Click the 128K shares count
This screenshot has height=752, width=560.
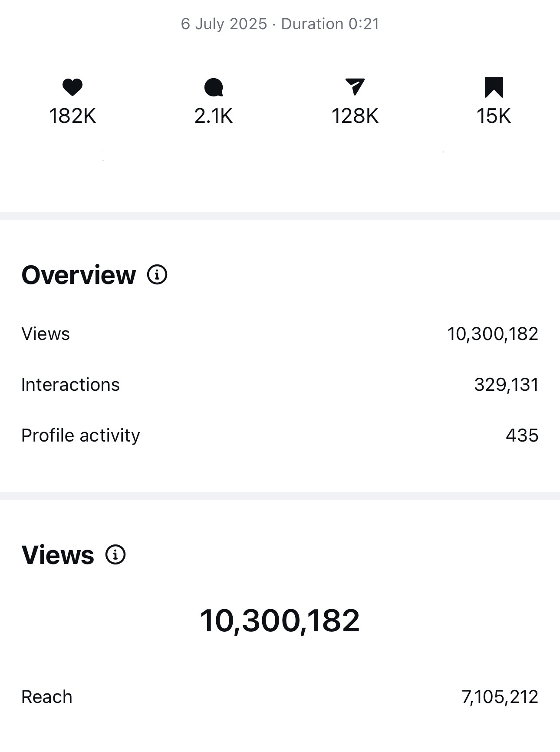coord(355,116)
